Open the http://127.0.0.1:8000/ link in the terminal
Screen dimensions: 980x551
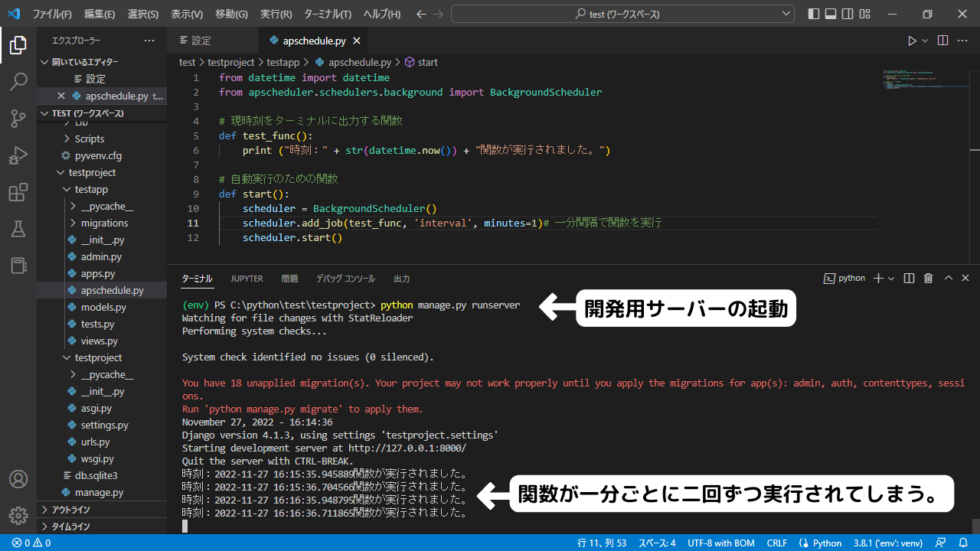pyautogui.click(x=407, y=448)
